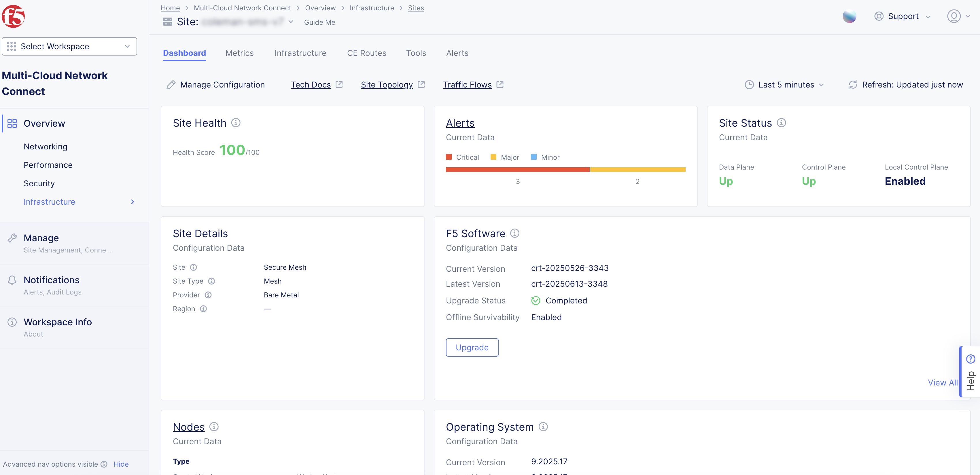The width and height of the screenshot is (980, 475).
Task: Switch to the Metrics tab
Action: pos(239,53)
